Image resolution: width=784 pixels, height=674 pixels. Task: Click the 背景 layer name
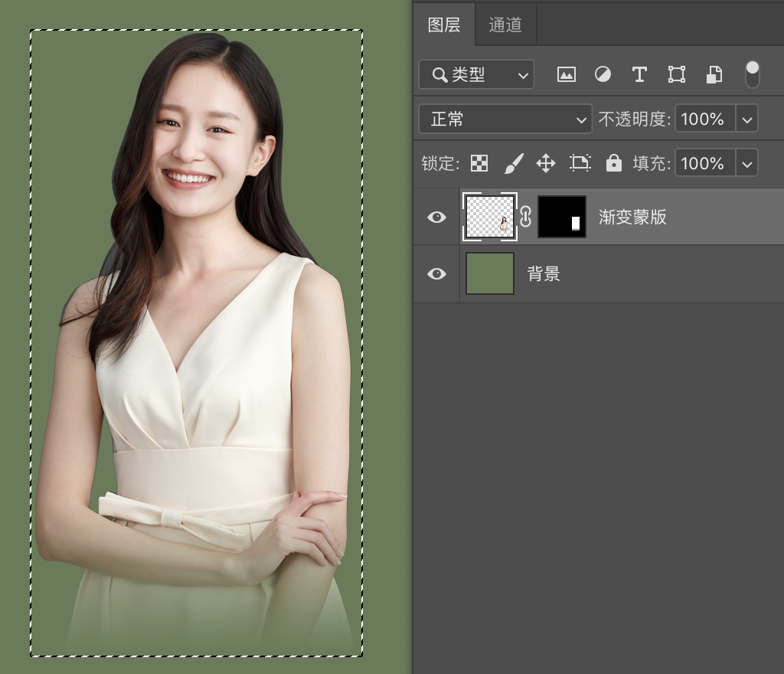(544, 273)
